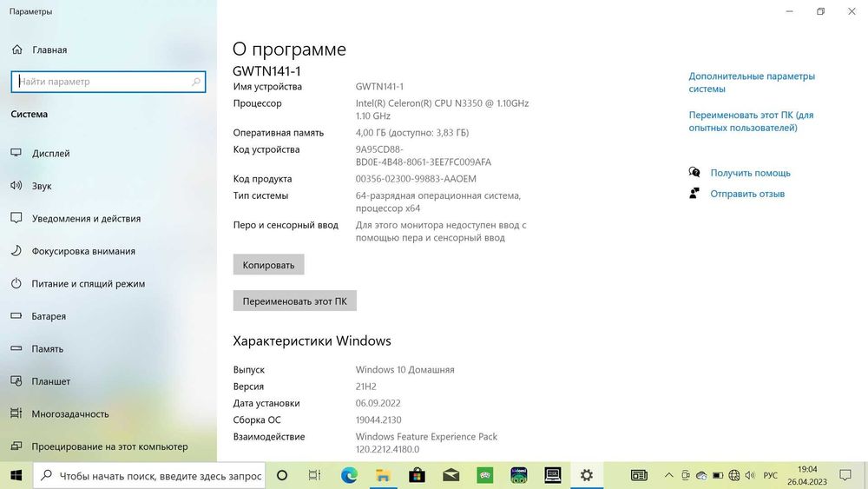Click Windows Feature Experience Pack text
Viewport: 868px width, 489px height.
point(426,436)
